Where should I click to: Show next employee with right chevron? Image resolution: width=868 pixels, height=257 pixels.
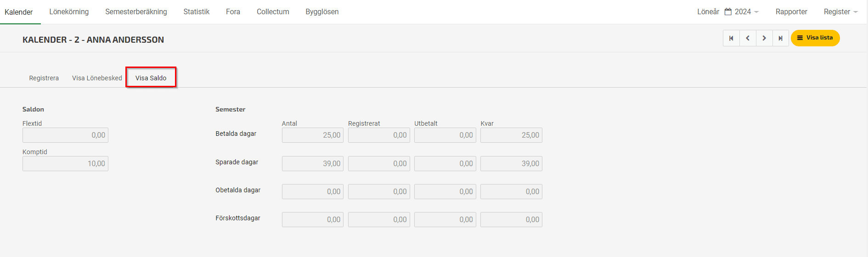[764, 38]
